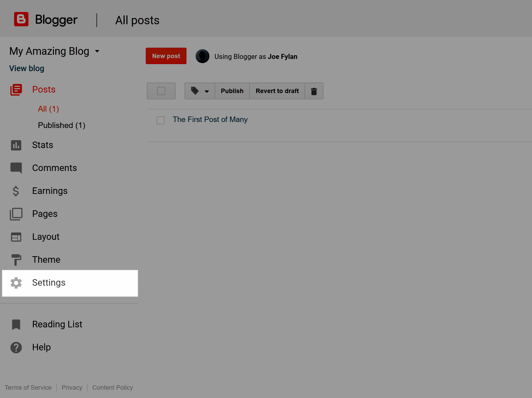Click the Publish button
The width and height of the screenshot is (532, 398).
click(x=232, y=91)
